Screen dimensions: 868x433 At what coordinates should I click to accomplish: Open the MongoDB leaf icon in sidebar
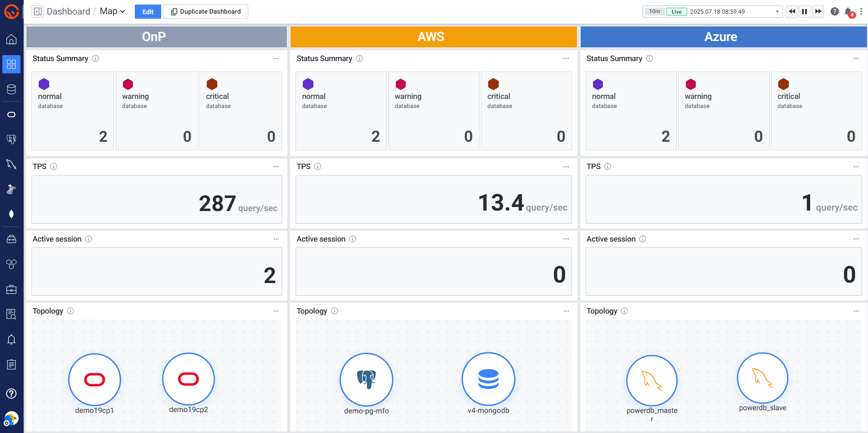tap(11, 214)
